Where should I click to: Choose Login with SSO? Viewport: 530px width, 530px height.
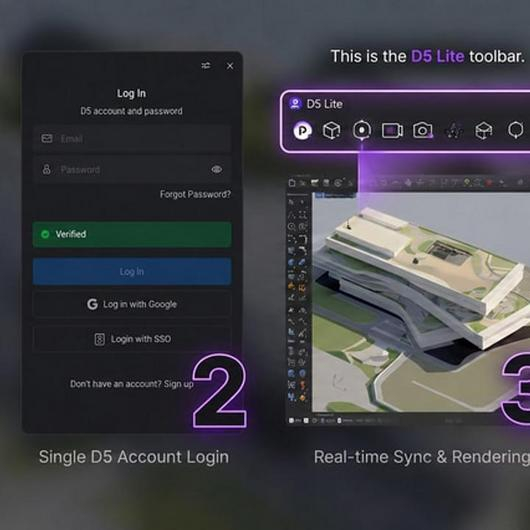(x=132, y=339)
